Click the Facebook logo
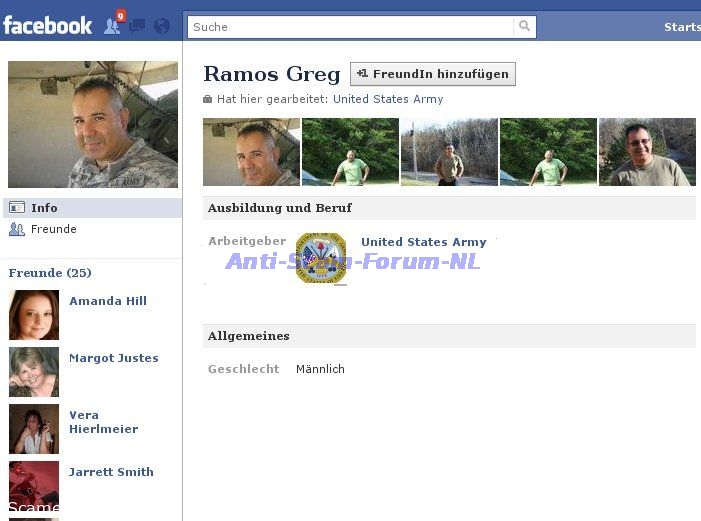 pyautogui.click(x=47, y=25)
